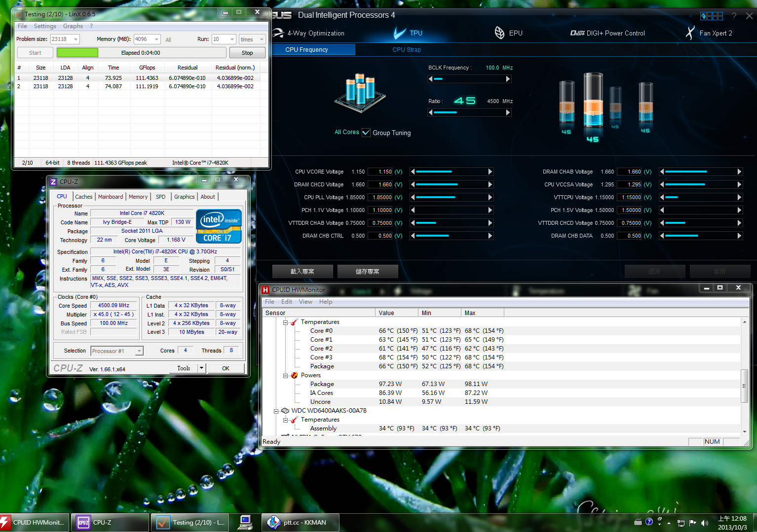Image resolution: width=757 pixels, height=532 pixels.
Task: Click the HWMonitor vertical scrollbar
Action: (745, 377)
